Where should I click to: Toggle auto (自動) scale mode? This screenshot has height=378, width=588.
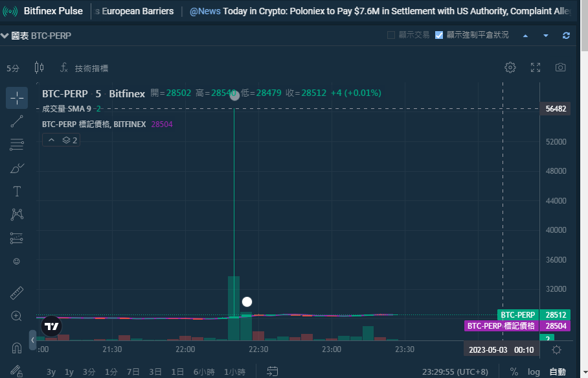[558, 372]
